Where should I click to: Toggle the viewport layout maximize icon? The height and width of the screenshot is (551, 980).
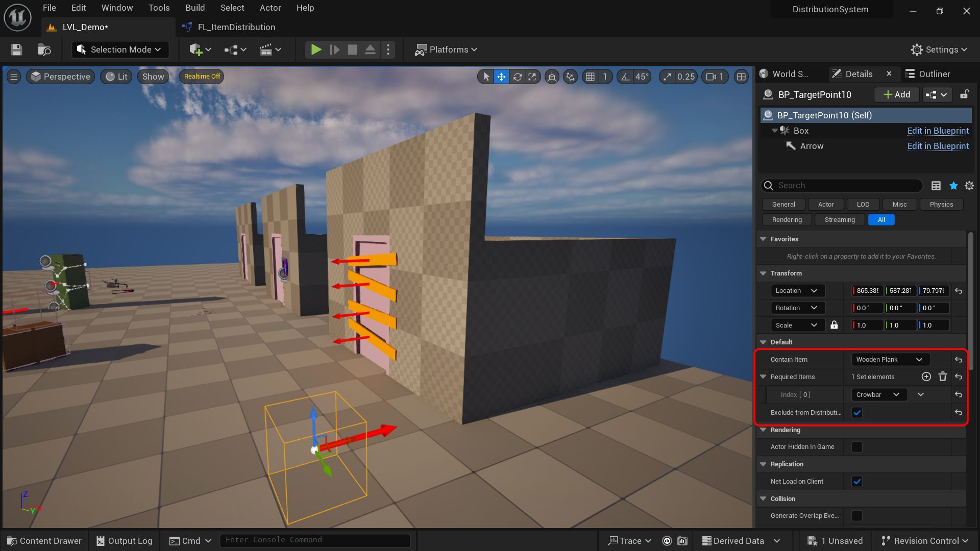click(x=741, y=77)
